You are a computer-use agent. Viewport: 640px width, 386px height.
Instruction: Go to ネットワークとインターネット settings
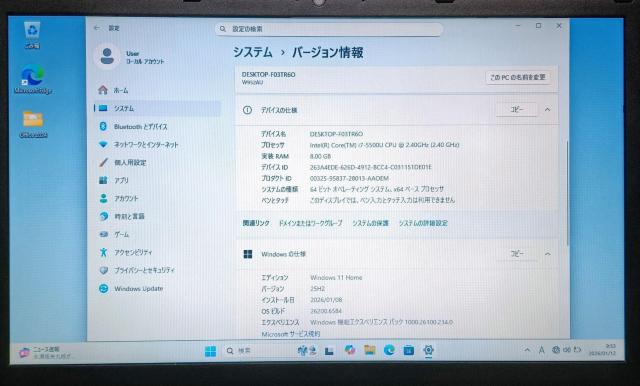[x=157, y=144]
